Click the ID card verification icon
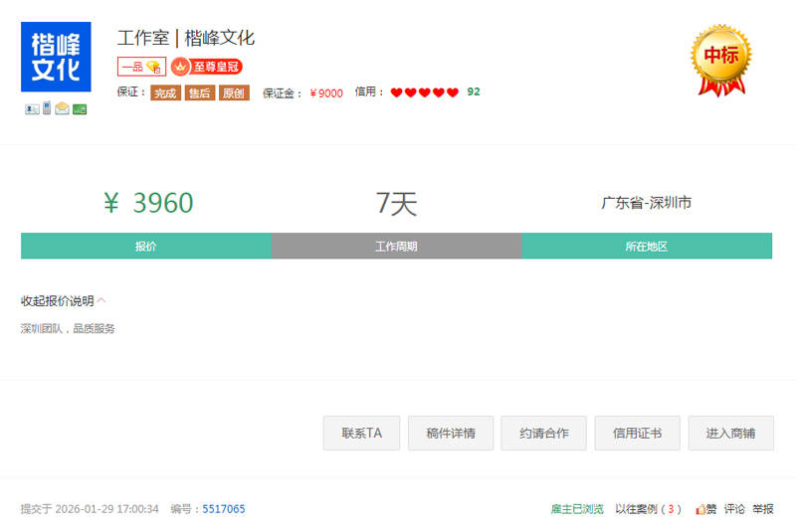This screenshot has width=796, height=532. point(32,108)
